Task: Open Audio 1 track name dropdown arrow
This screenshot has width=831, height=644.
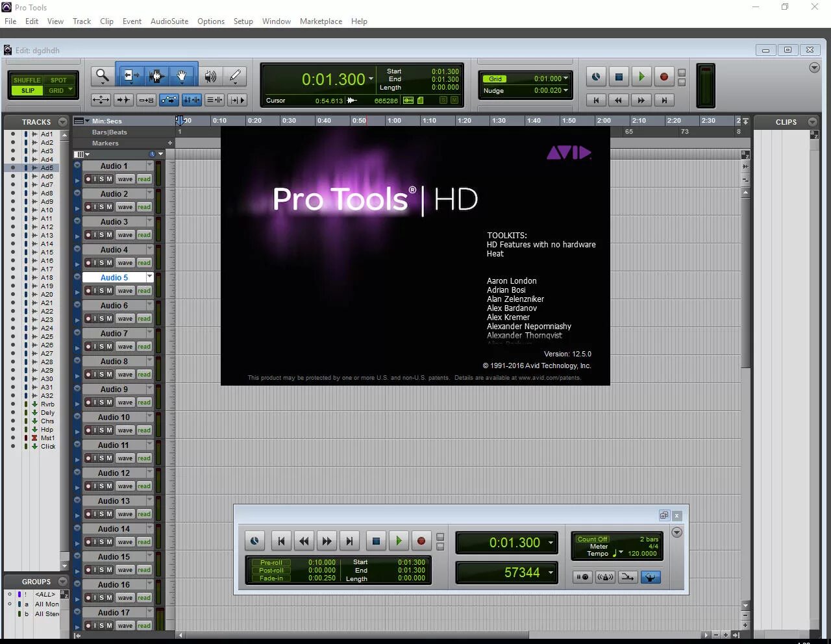Action: (149, 166)
